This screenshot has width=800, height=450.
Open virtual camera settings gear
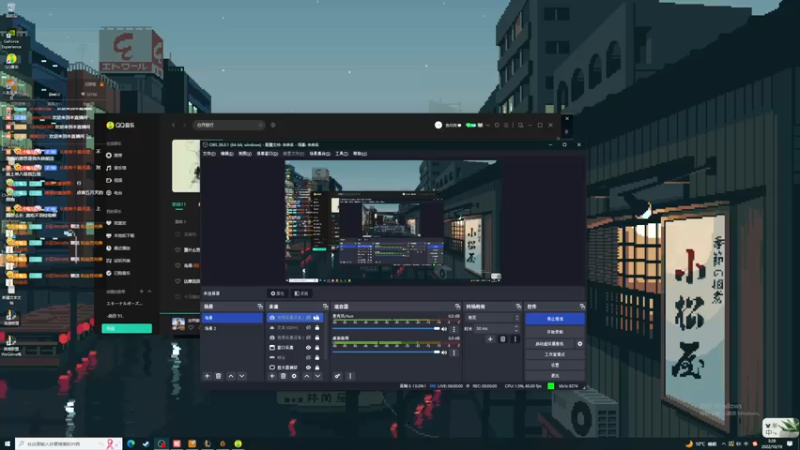[580, 344]
